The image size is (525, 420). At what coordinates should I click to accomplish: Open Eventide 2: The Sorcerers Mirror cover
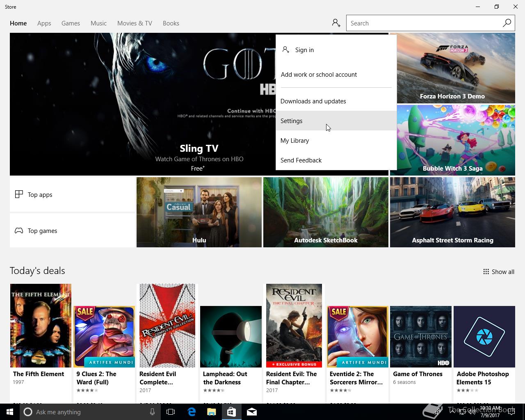pos(358,337)
